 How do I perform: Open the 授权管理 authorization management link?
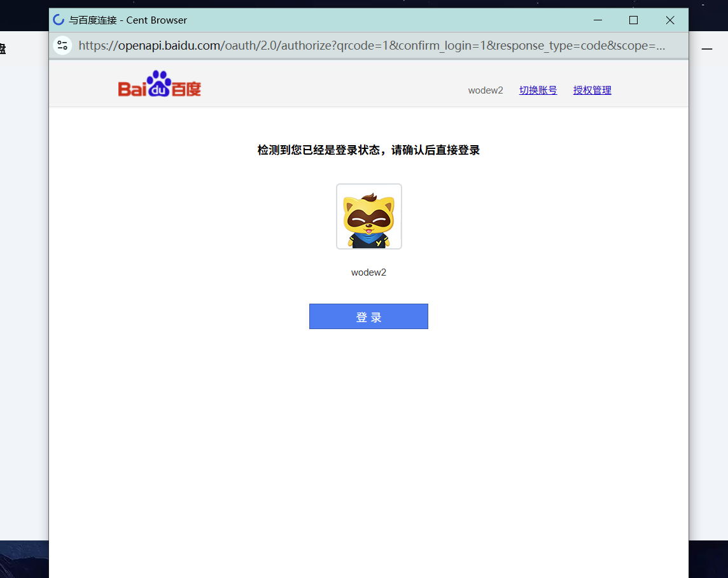point(592,90)
